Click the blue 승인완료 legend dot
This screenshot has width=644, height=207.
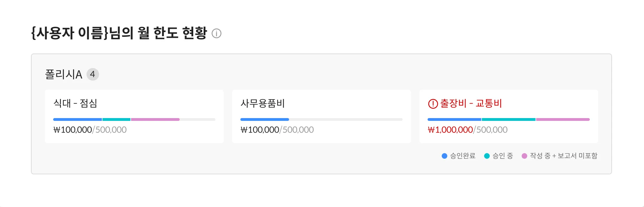444,156
